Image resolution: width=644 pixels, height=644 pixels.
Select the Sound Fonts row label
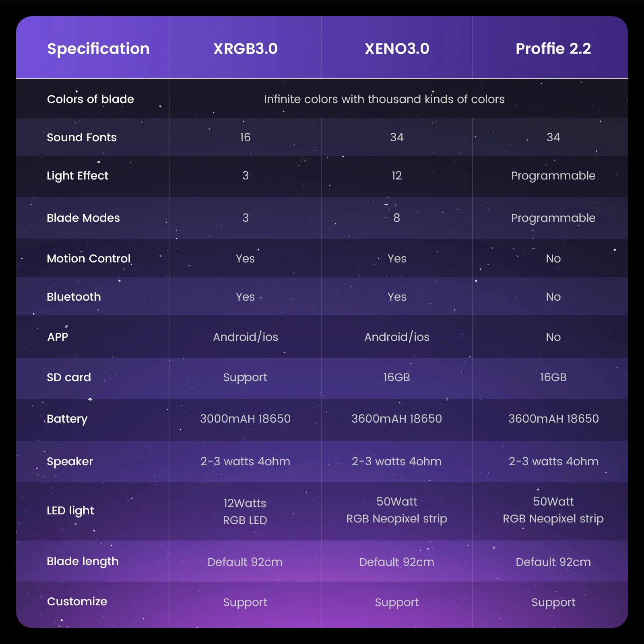pos(82,137)
